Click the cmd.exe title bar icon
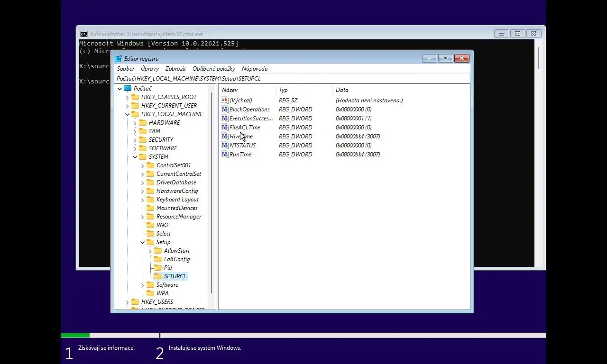The height and width of the screenshot is (364, 607). coord(83,34)
